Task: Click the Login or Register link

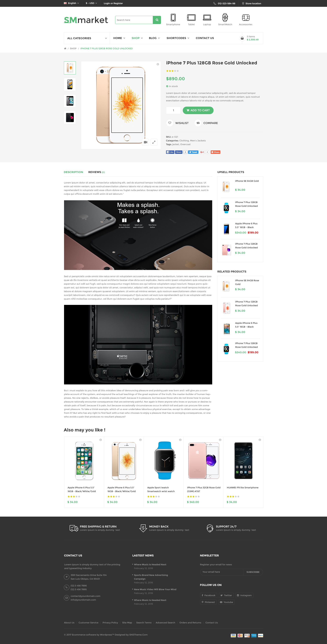Action: click(113, 3)
